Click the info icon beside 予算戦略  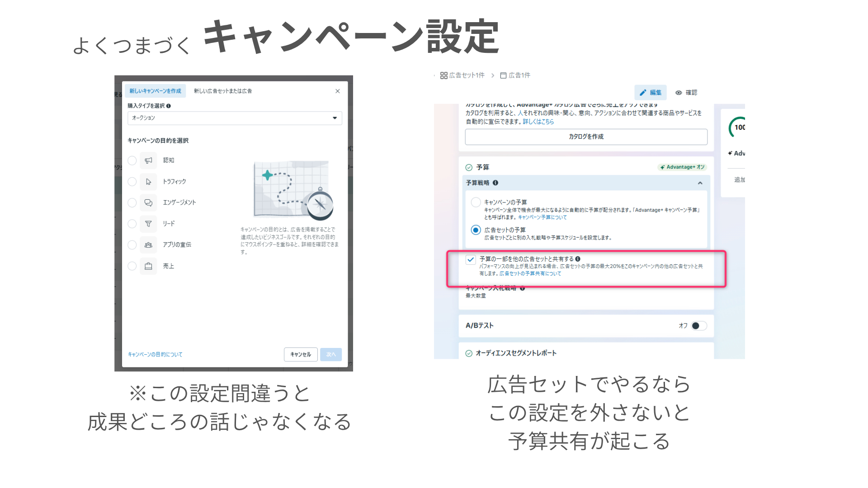(x=495, y=183)
